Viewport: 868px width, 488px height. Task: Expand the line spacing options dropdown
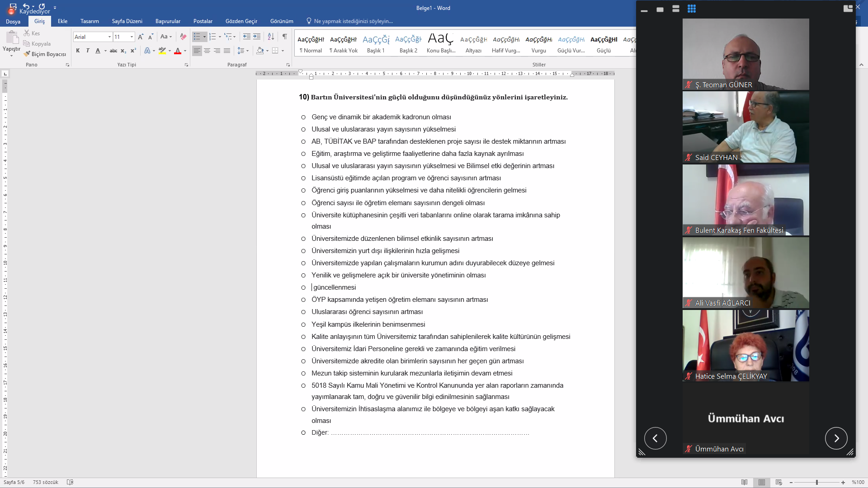247,51
